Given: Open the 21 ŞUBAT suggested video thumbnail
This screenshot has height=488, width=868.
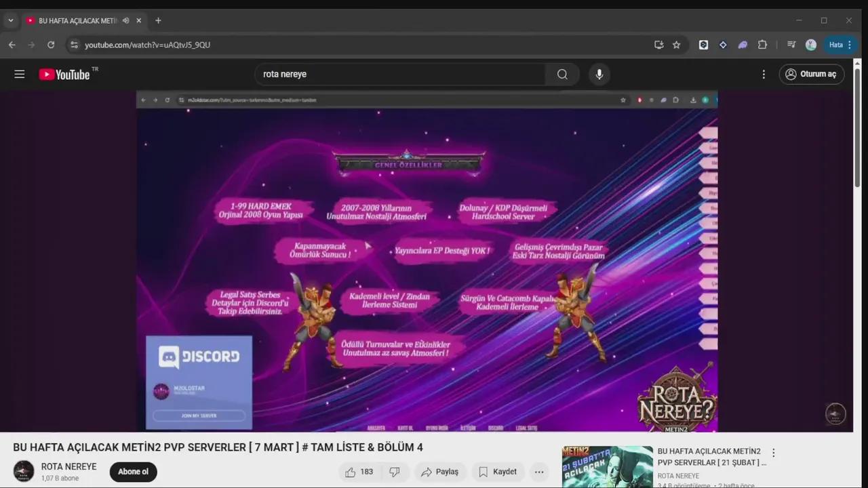Looking at the screenshot, I should [608, 467].
